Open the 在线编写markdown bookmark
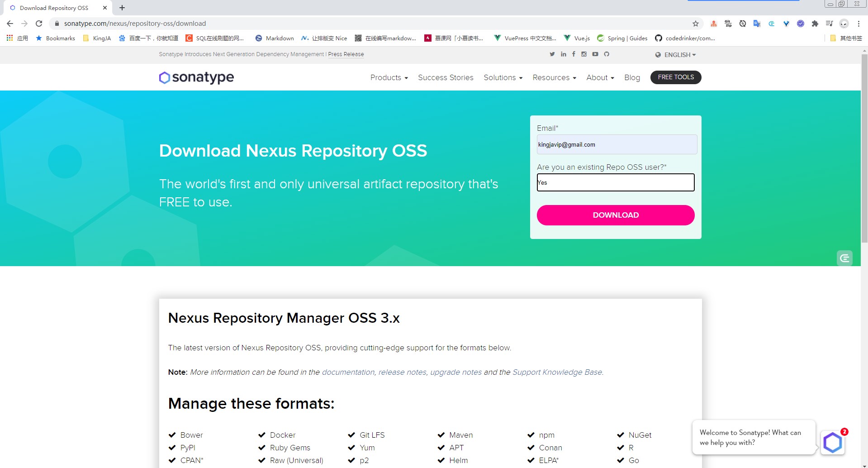 (x=385, y=38)
